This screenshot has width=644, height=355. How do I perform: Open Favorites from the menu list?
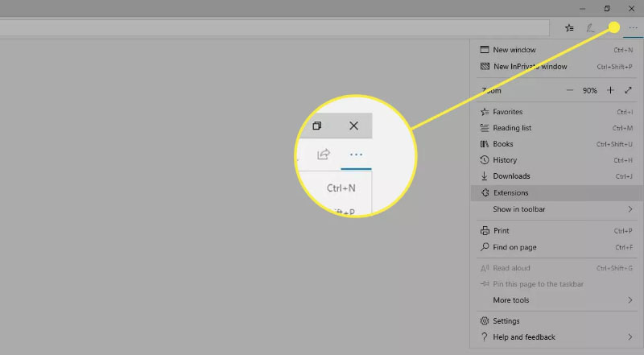(507, 112)
